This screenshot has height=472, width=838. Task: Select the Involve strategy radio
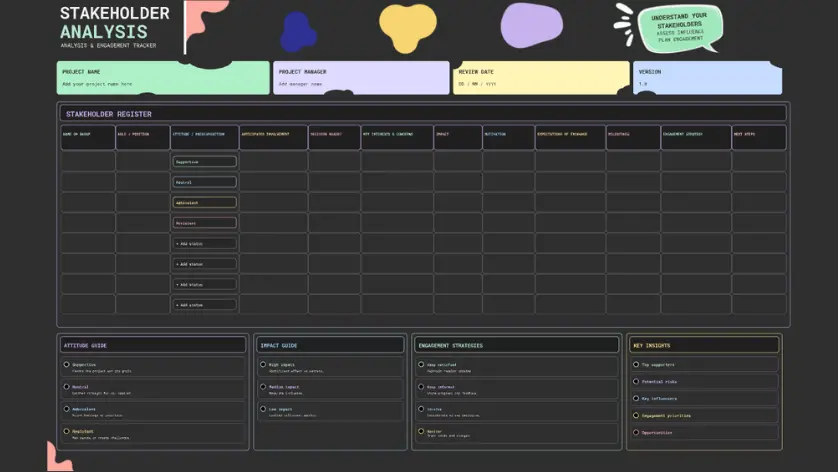pos(421,409)
